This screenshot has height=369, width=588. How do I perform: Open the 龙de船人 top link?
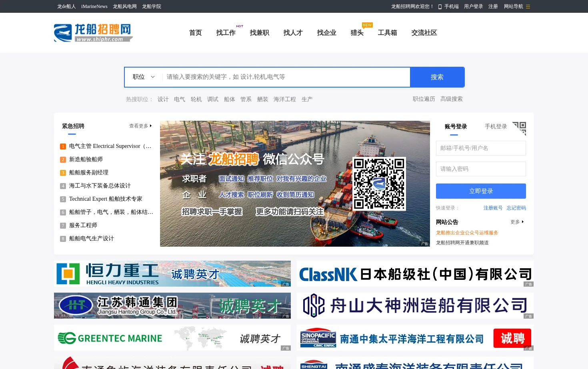(66, 6)
